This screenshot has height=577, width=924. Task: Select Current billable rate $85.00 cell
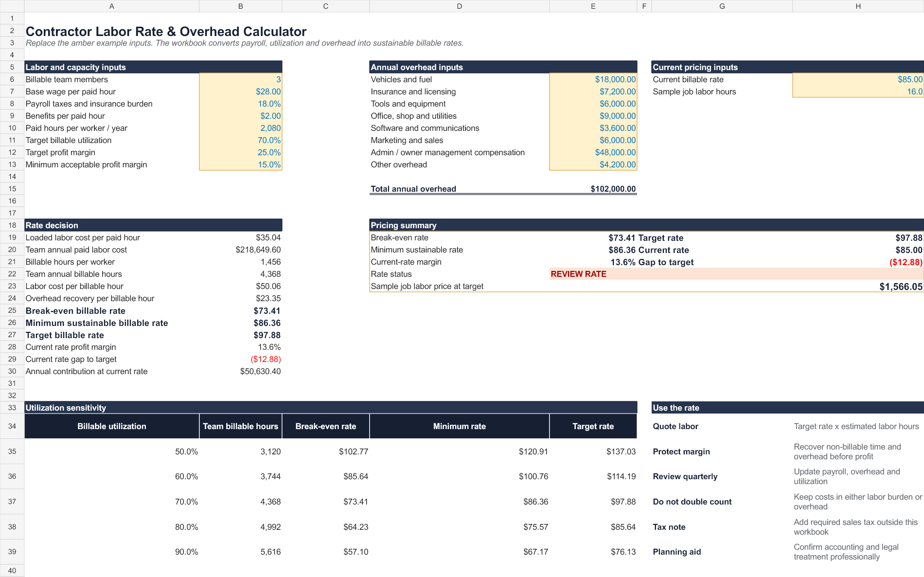858,79
